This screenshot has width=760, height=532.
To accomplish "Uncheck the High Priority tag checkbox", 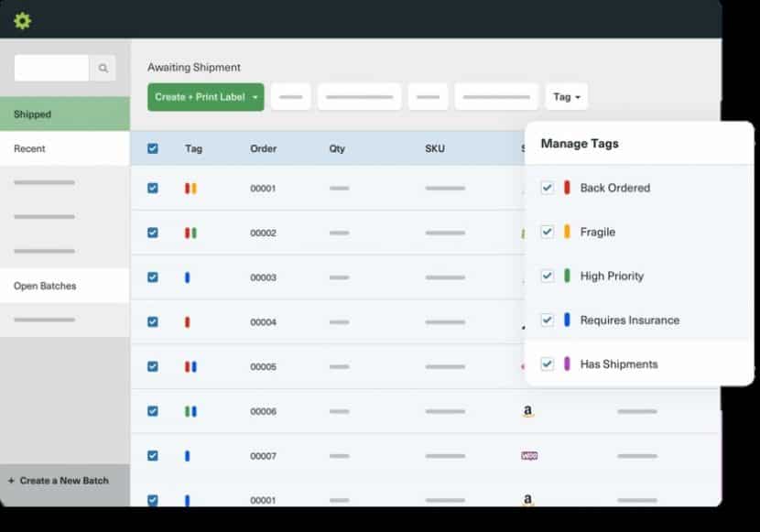I will click(548, 276).
